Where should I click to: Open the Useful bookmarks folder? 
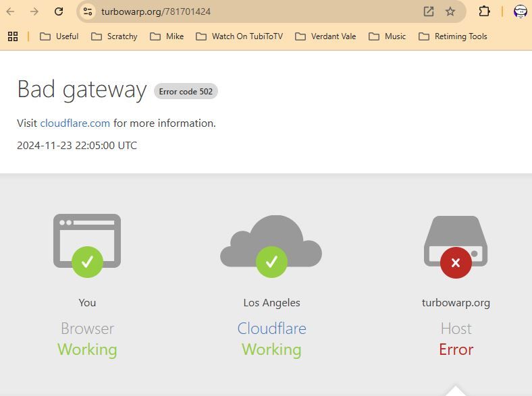[x=59, y=36]
